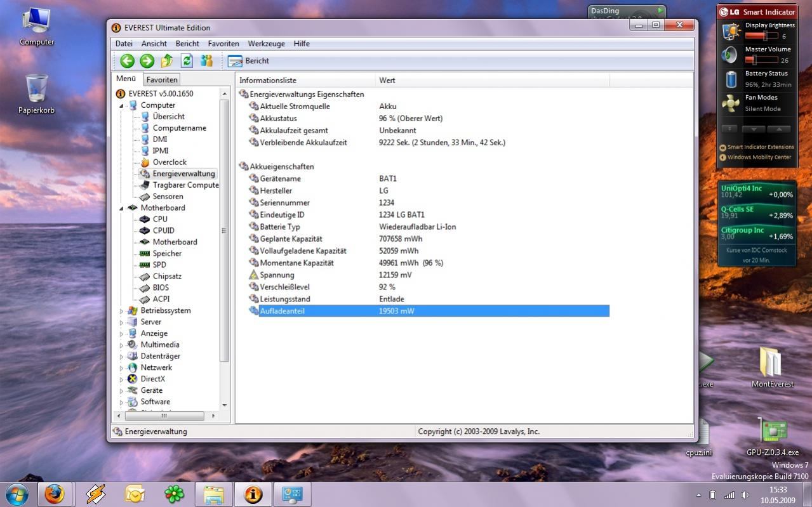This screenshot has height=507, width=812.
Task: Open the Werkzeuge menu
Action: [266, 44]
